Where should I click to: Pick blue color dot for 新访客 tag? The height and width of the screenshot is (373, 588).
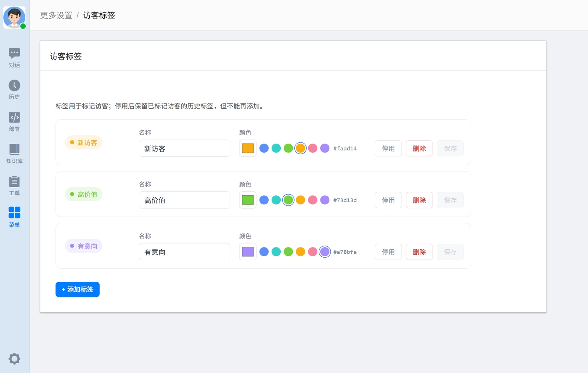[264, 148]
